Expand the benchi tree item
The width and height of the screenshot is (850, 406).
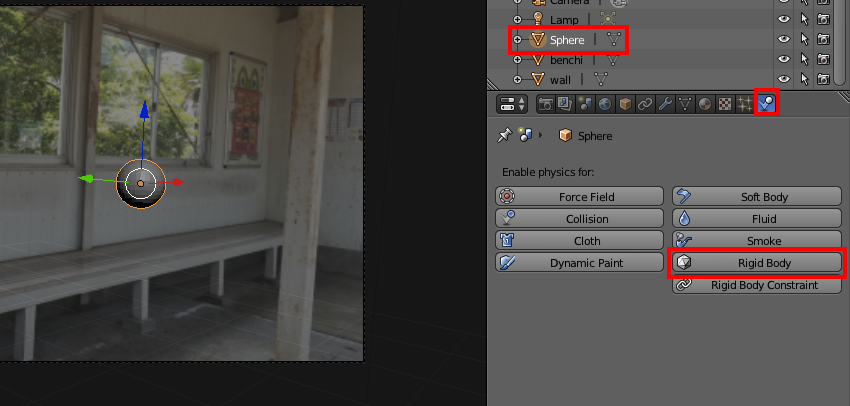tap(517, 60)
